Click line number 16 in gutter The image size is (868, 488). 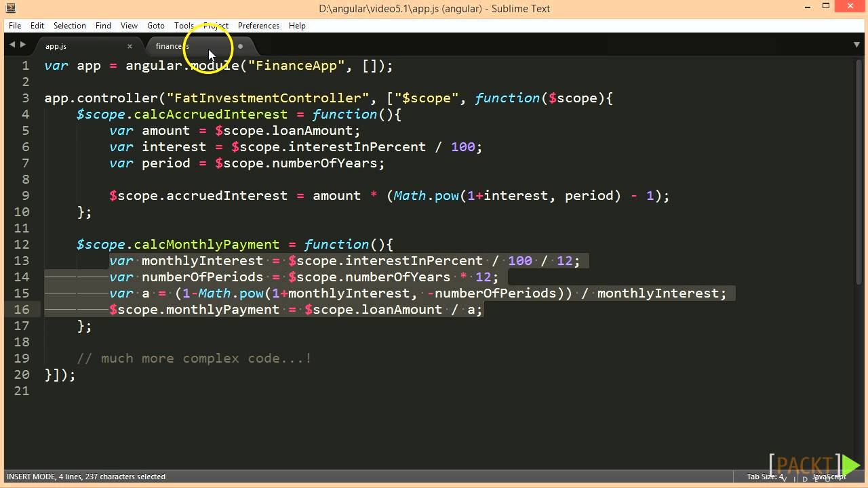pyautogui.click(x=22, y=310)
